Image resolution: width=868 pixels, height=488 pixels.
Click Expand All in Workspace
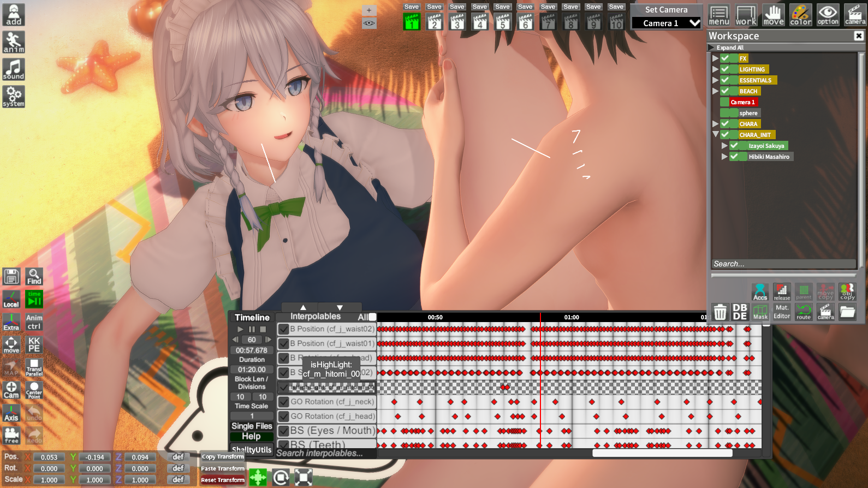(730, 47)
